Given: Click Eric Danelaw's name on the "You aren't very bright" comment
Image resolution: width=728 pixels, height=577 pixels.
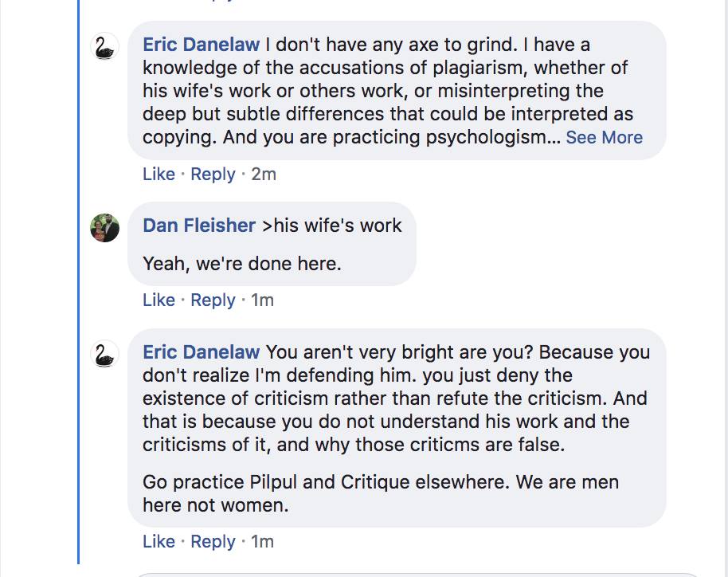Looking at the screenshot, I should [x=202, y=352].
